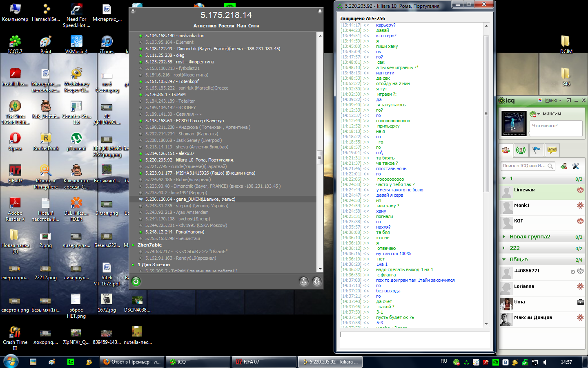Screen dimensions: 588x368
Task: Open ICQ Меню dropdown
Action: pyautogui.click(x=553, y=100)
